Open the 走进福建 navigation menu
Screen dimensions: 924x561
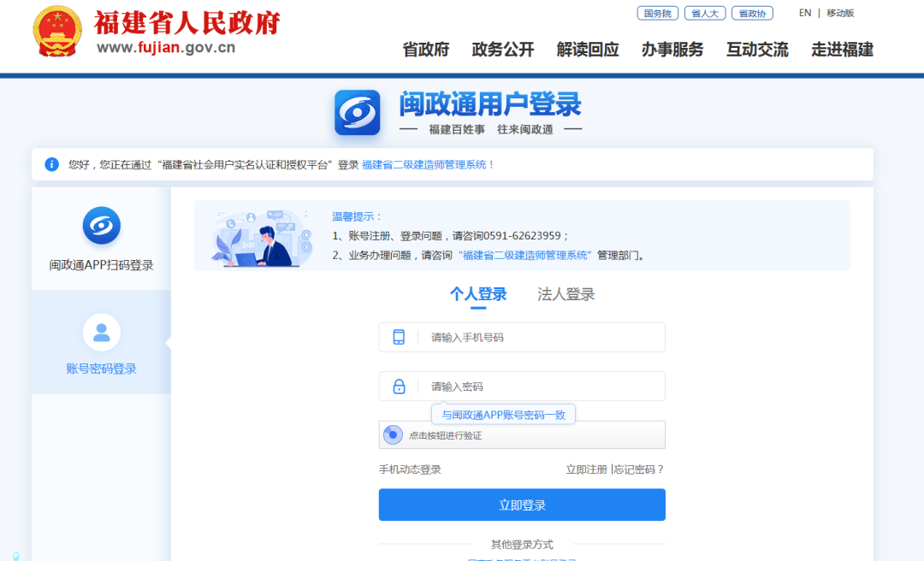[842, 50]
